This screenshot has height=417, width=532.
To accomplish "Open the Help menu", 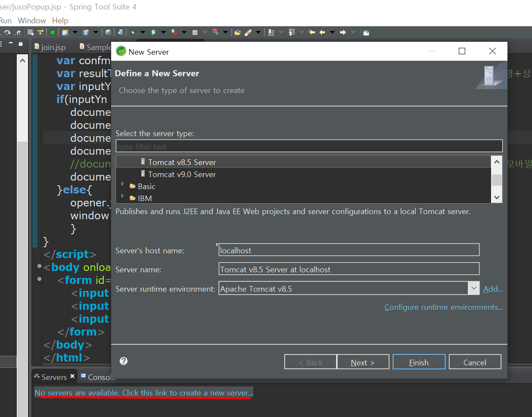I will pyautogui.click(x=60, y=21).
